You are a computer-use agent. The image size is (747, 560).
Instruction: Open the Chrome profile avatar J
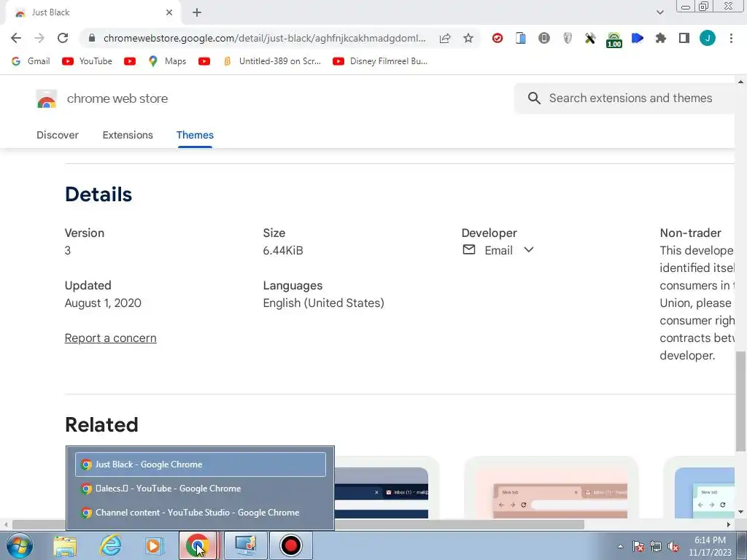[x=708, y=38]
